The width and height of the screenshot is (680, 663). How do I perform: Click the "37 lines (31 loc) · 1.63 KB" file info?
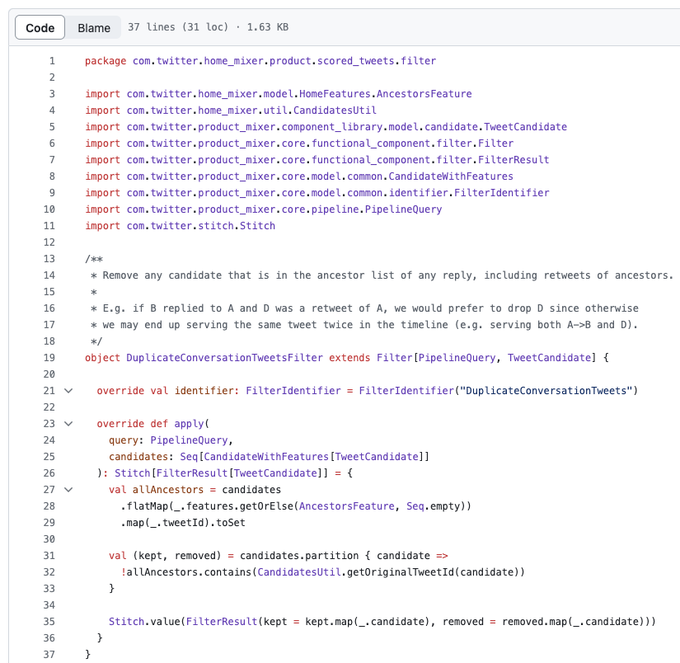208,27
